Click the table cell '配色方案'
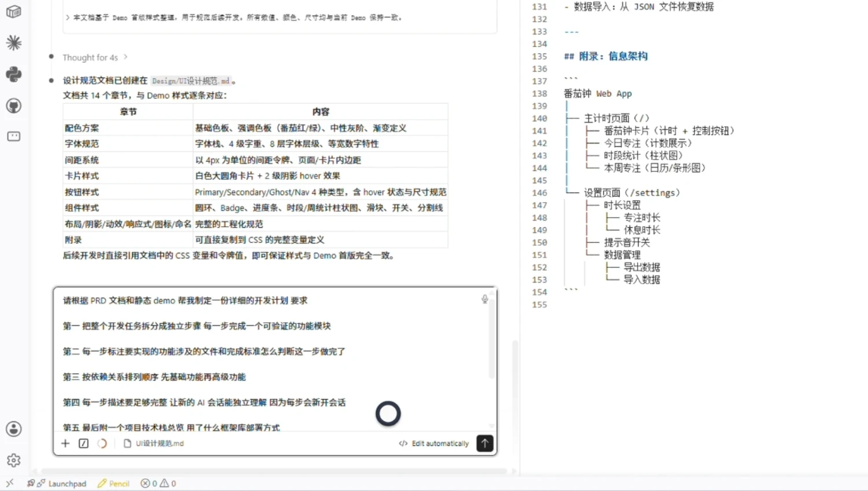 click(x=128, y=128)
